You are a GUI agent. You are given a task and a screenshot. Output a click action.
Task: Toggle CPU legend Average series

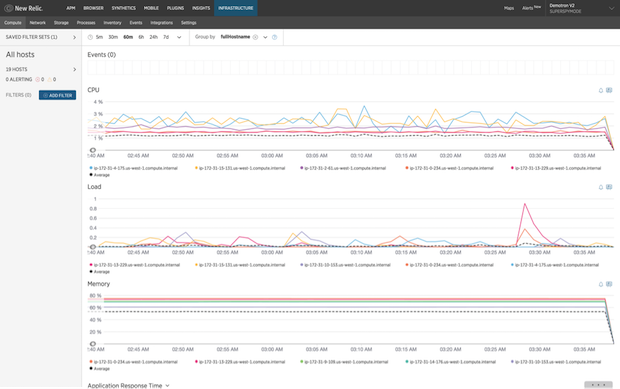click(x=100, y=175)
